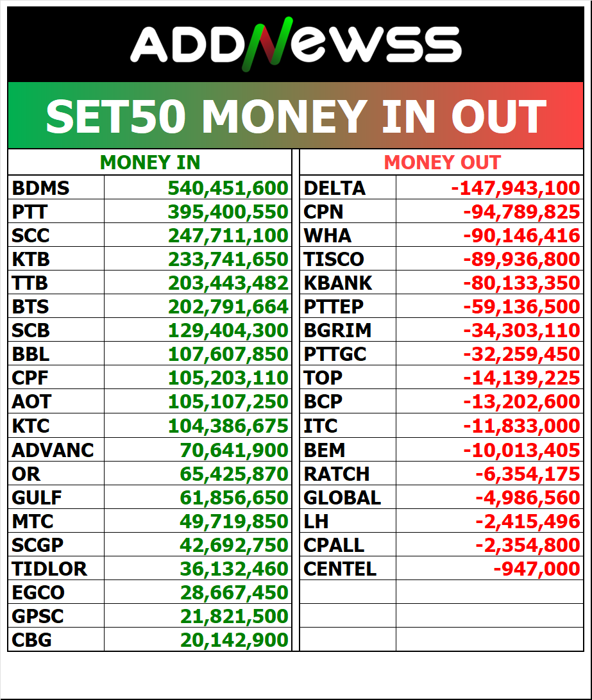Screen dimensions: 592x700
Task: Click the GLOBAL stock symbol
Action: pyautogui.click(x=342, y=497)
